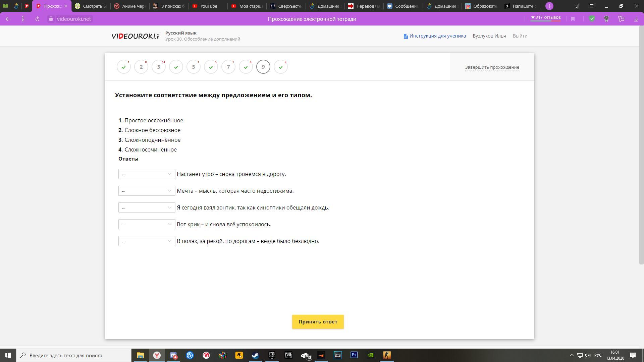Reload the page with the refresh icon
Viewport: 644px width, 362px height.
point(37,19)
